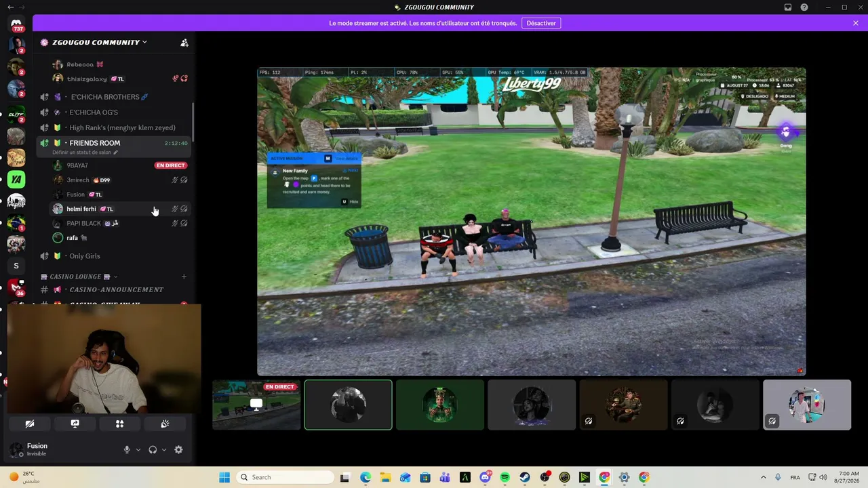Select user rafa in voice list

tap(119, 238)
